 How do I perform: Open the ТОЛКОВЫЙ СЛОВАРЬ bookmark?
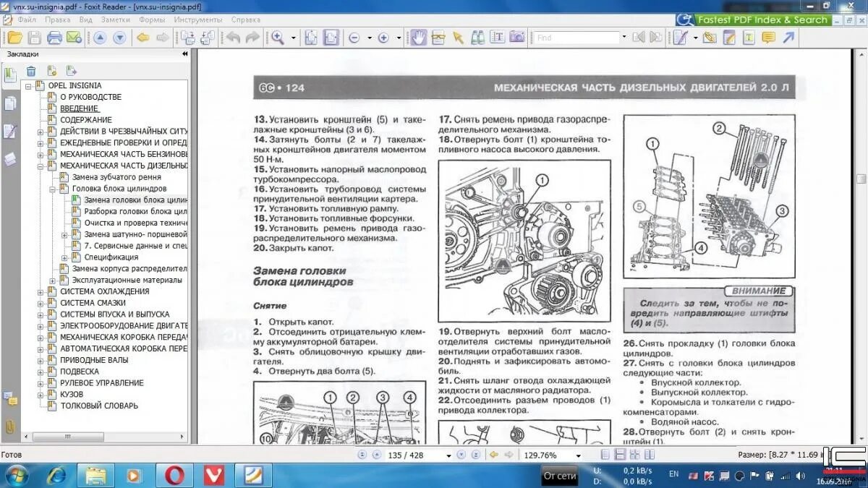click(98, 406)
